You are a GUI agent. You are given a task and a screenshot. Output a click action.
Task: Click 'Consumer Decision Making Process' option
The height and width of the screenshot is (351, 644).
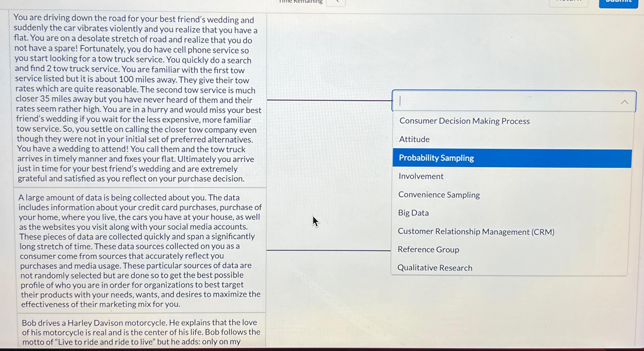pos(465,121)
